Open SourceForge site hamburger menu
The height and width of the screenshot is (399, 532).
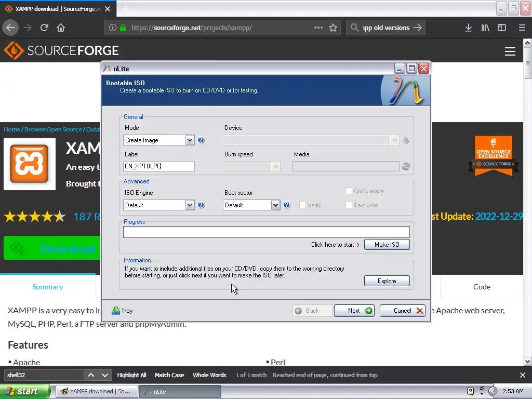pyautogui.click(x=510, y=51)
